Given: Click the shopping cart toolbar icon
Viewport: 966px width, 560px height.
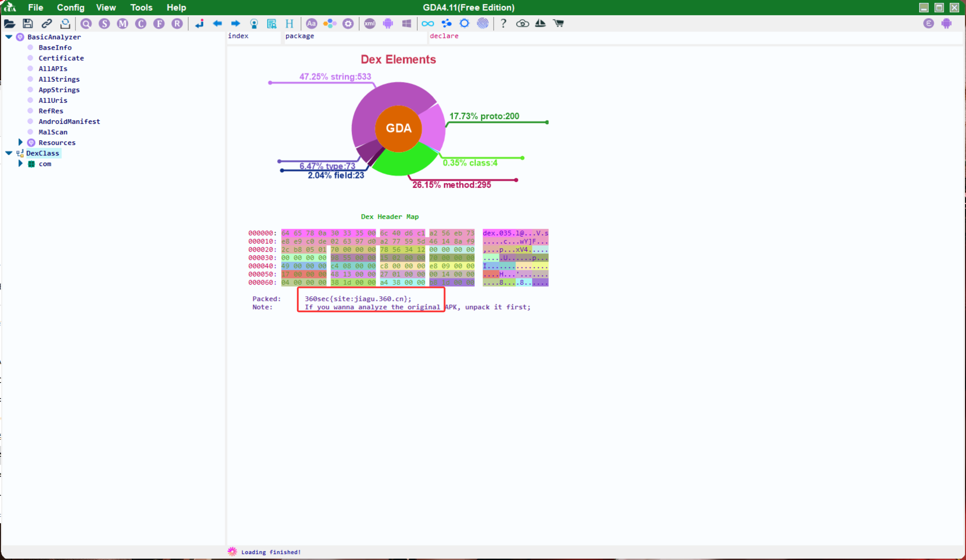Looking at the screenshot, I should tap(559, 24).
